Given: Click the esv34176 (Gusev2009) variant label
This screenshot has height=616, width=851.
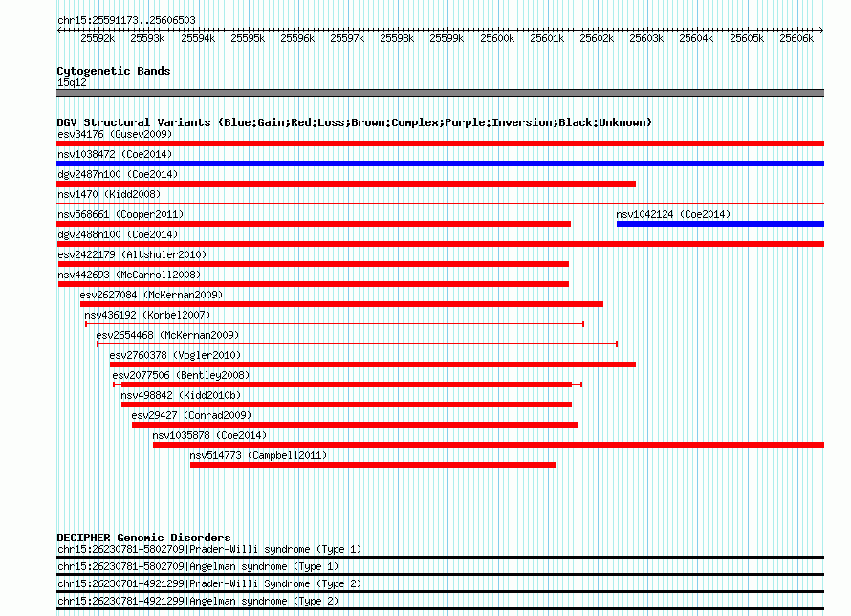Looking at the screenshot, I should (x=115, y=134).
